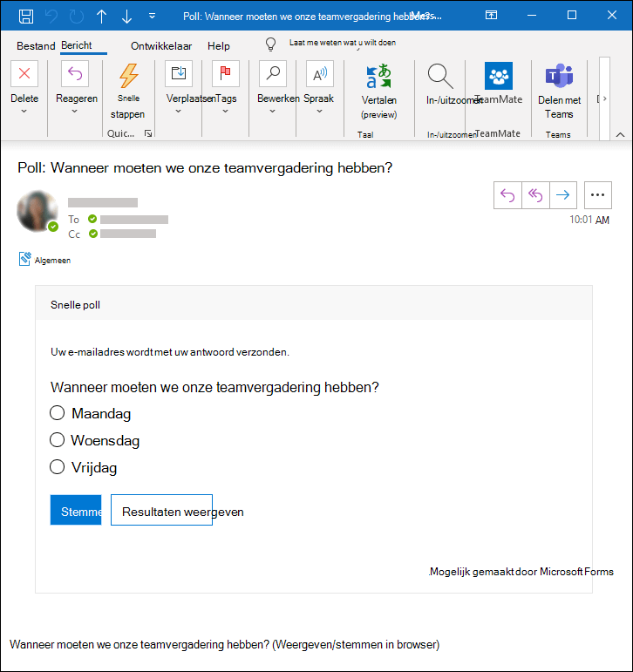633x672 pixels.
Task: Click the lightbulb Tell Me icon
Action: coord(270,44)
